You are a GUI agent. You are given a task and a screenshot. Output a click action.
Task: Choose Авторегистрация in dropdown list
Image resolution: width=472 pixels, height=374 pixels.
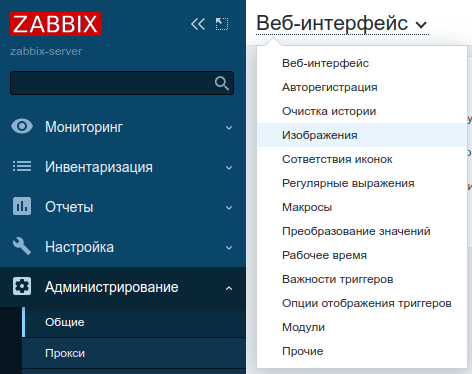pos(362,87)
